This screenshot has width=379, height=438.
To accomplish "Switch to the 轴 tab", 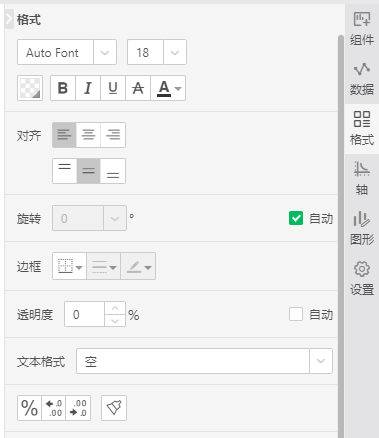I will [x=362, y=179].
